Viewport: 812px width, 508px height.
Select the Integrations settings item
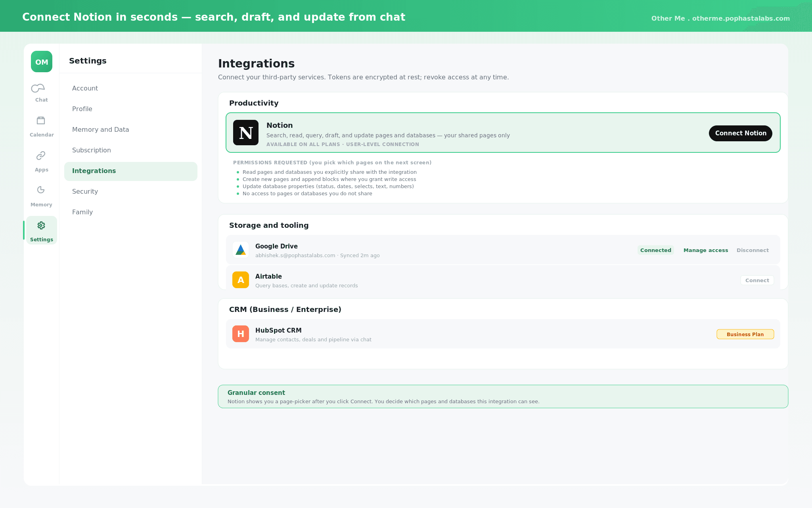point(131,171)
